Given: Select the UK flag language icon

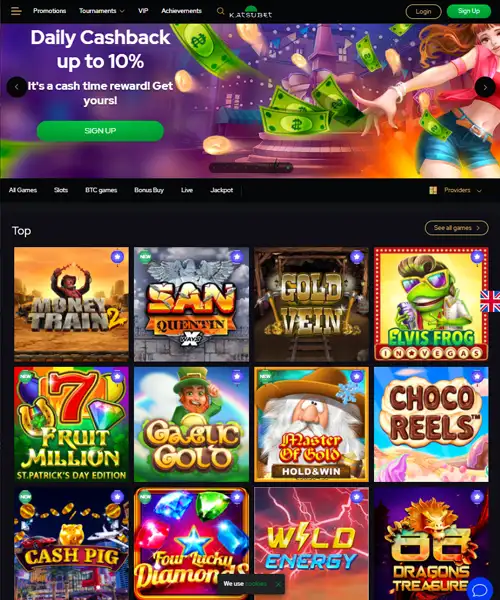Looking at the screenshot, I should tap(490, 301).
